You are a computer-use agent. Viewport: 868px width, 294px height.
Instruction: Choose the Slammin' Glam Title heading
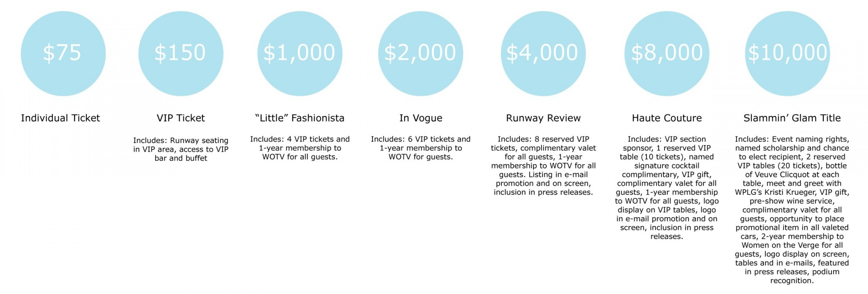tap(792, 118)
